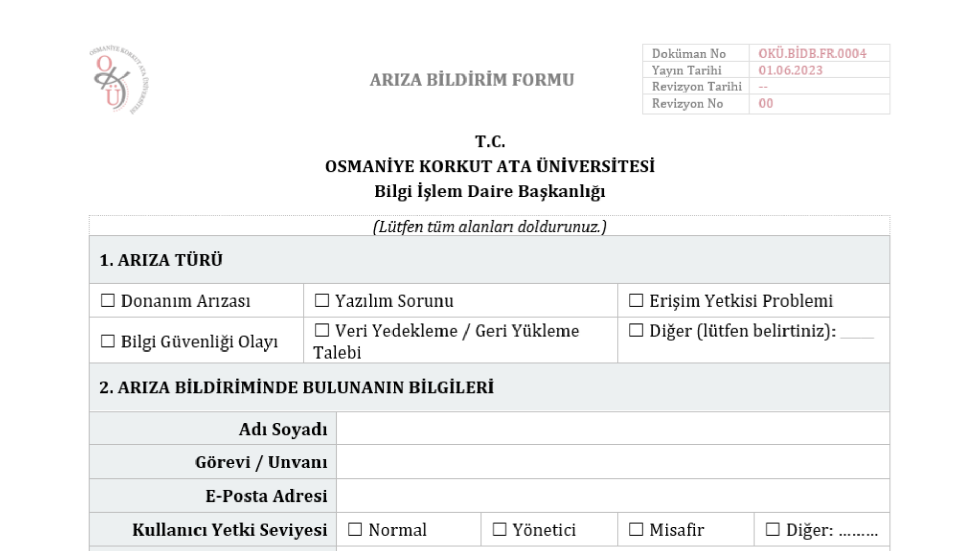This screenshot has width=980, height=551.
Task: Check Veri Yedekleme / Geri Yükleme Talebi box
Action: point(322,331)
